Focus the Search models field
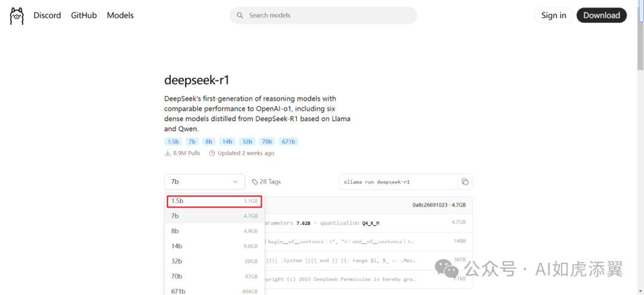The width and height of the screenshot is (644, 295). 323,15
